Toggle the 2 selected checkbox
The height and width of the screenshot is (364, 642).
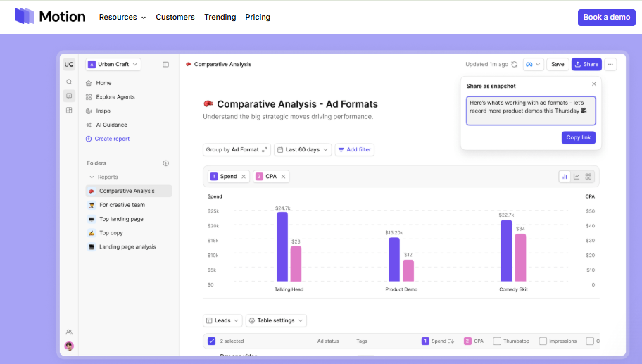(211, 341)
